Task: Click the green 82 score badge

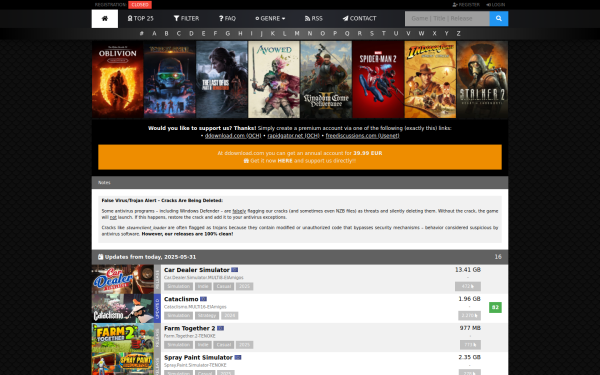Action: (495, 307)
